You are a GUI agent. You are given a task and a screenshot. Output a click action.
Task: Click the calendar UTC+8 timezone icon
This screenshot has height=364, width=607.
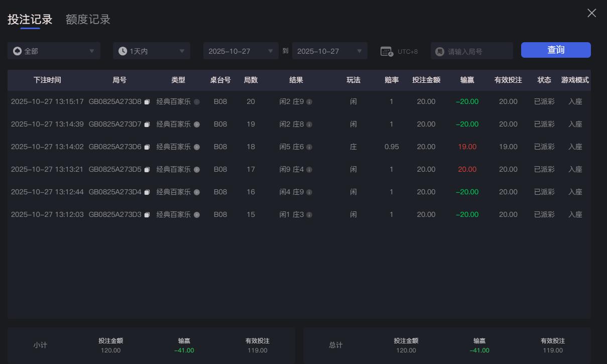(387, 50)
